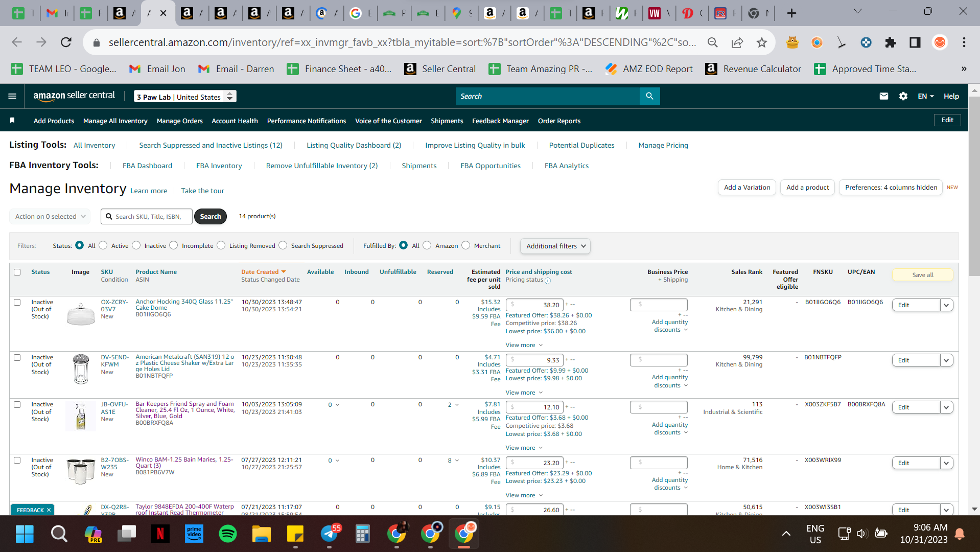980x552 pixels.
Task: Click the Cake Dome price field 38.20
Action: point(534,305)
